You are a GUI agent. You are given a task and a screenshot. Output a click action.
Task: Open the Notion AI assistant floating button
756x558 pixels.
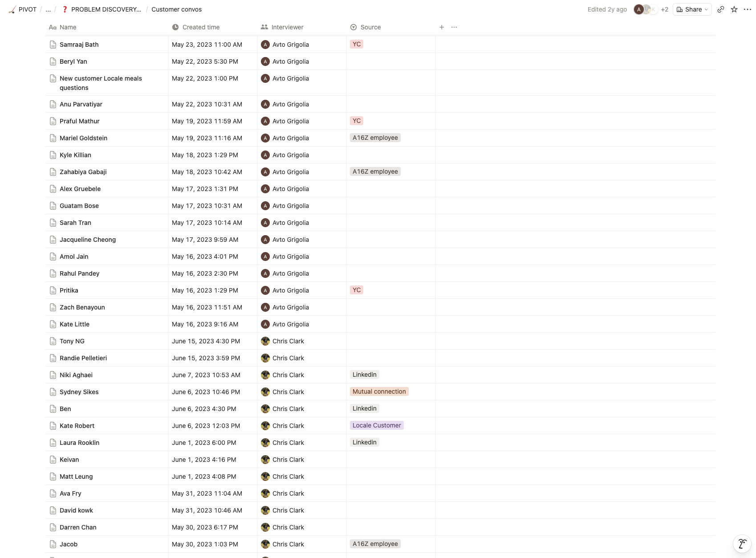[x=742, y=544]
